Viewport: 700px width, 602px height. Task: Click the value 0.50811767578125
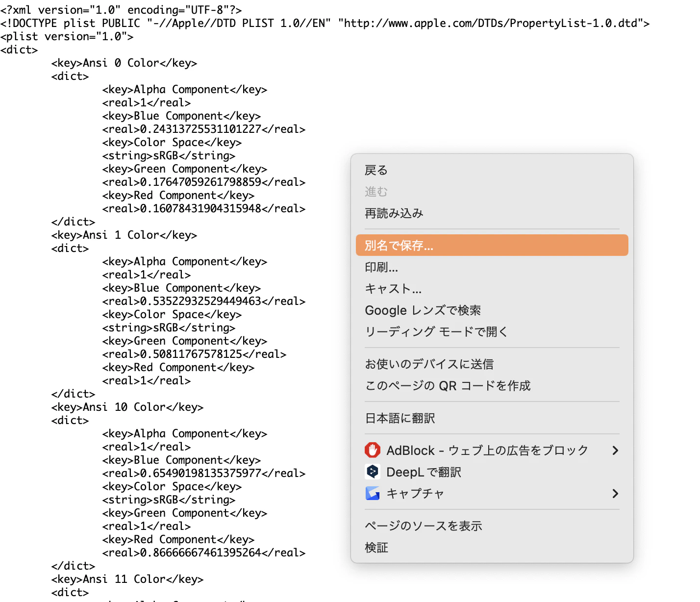click(192, 354)
